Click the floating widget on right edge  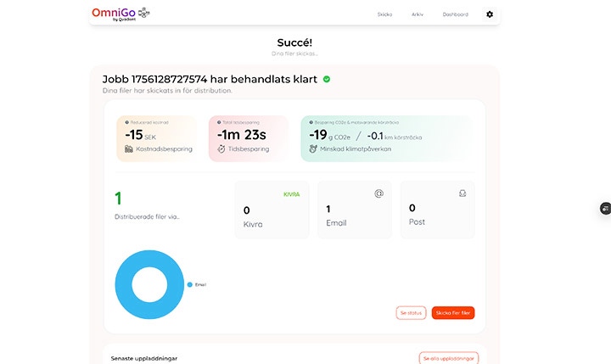click(x=605, y=208)
